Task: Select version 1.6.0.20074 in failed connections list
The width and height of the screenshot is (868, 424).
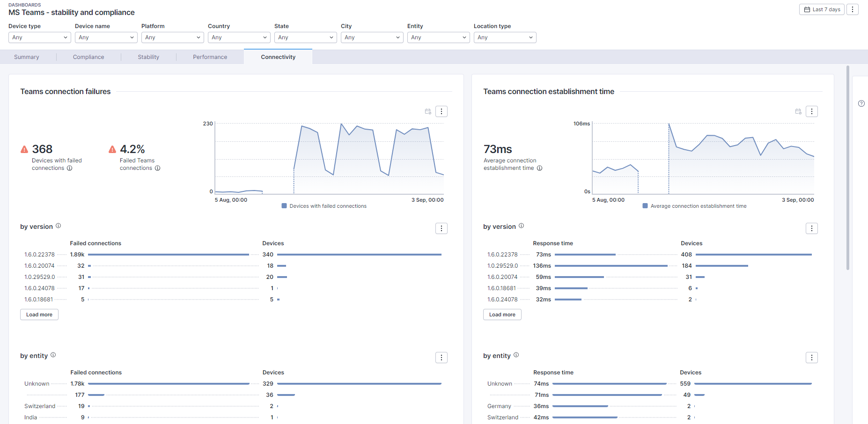Action: pyautogui.click(x=39, y=266)
